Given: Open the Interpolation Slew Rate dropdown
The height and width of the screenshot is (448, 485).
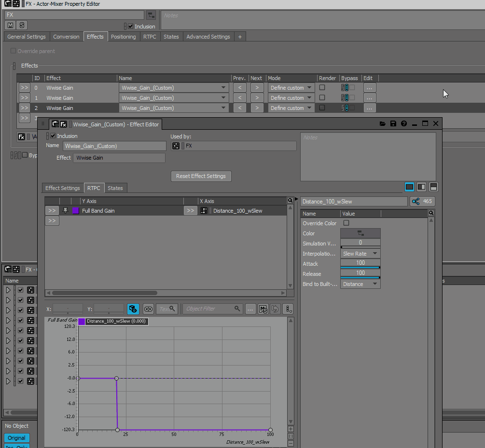Looking at the screenshot, I should click(x=360, y=254).
